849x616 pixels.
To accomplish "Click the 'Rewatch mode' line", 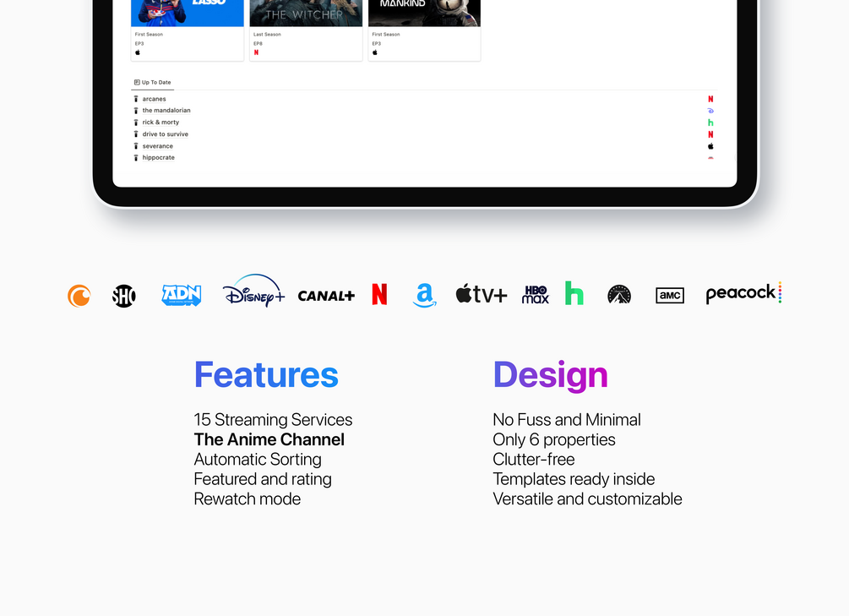I will pos(247,499).
